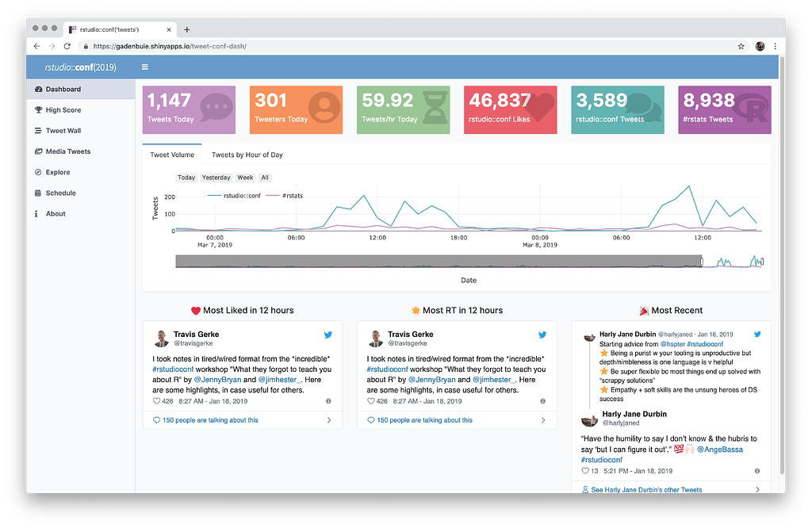This screenshot has height=528, width=812.
Task: Select the Yesterday time filter option
Action: point(216,178)
